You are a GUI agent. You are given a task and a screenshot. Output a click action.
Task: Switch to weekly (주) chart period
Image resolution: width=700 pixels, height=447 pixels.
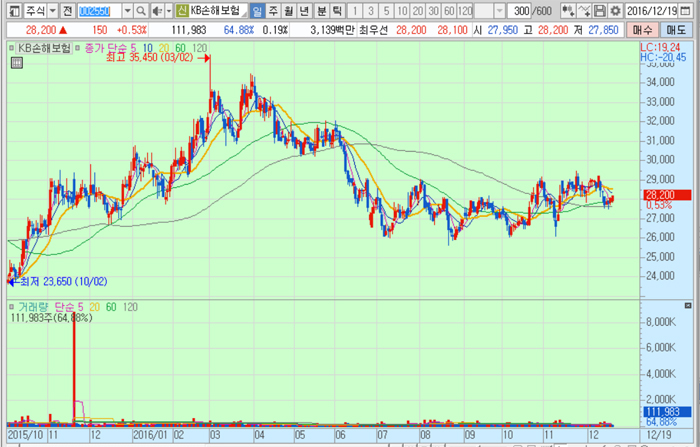(x=273, y=10)
